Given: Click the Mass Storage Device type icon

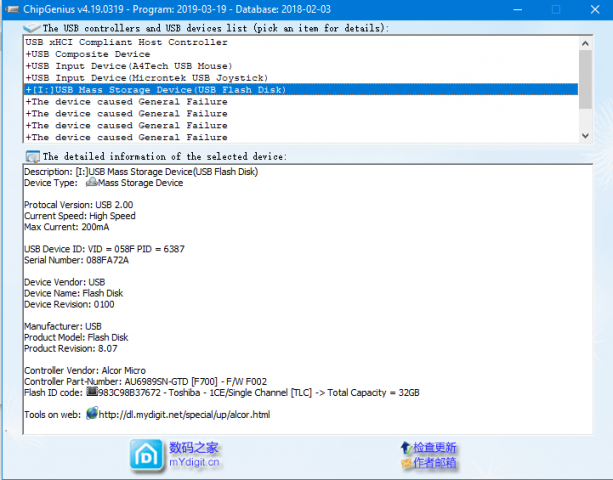Looking at the screenshot, I should click(91, 182).
